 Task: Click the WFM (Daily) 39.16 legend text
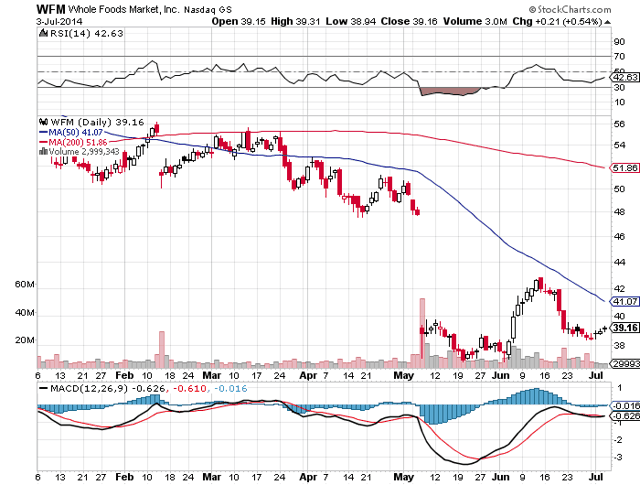click(97, 122)
